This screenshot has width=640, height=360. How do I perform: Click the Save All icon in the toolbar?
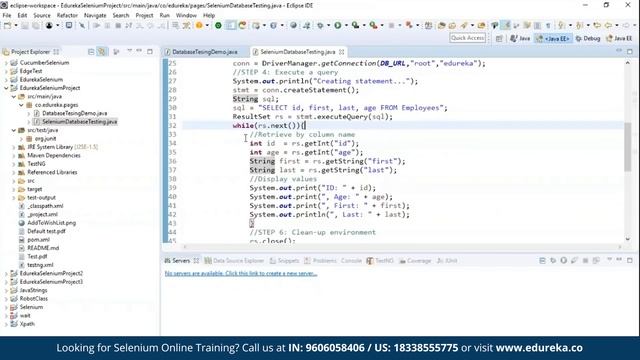[36, 25]
